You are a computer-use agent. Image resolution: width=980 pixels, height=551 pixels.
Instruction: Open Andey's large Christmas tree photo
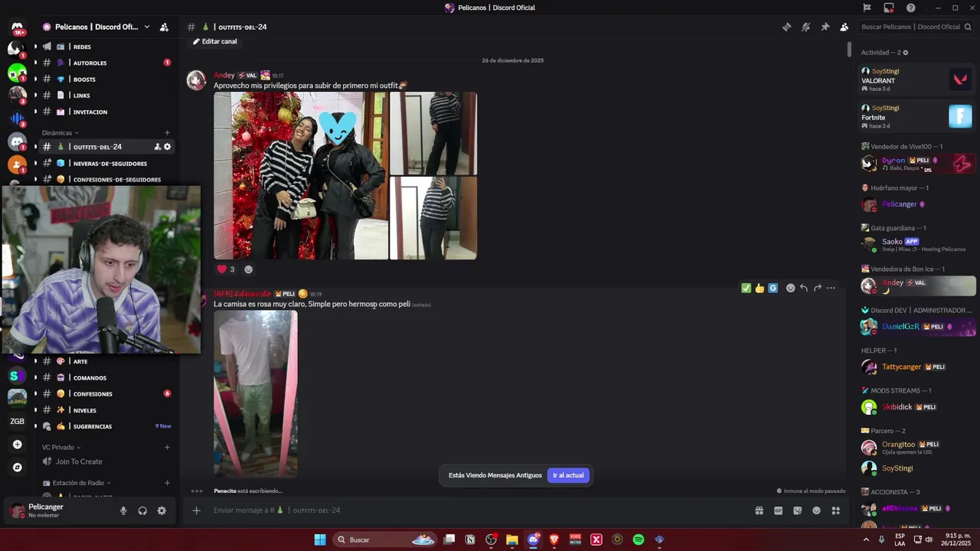(x=300, y=176)
